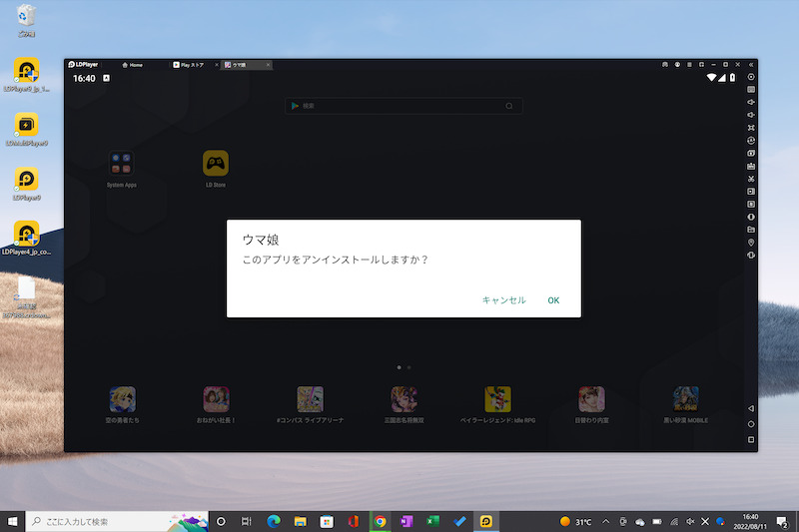Launch the 空の勇者たち game icon
The height and width of the screenshot is (532, 799).
tap(122, 399)
